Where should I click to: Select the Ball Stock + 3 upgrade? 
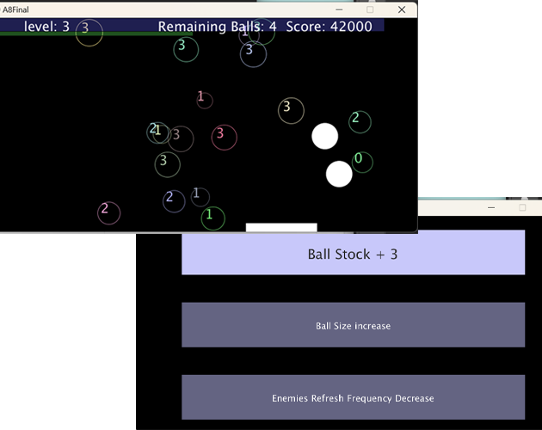(353, 252)
